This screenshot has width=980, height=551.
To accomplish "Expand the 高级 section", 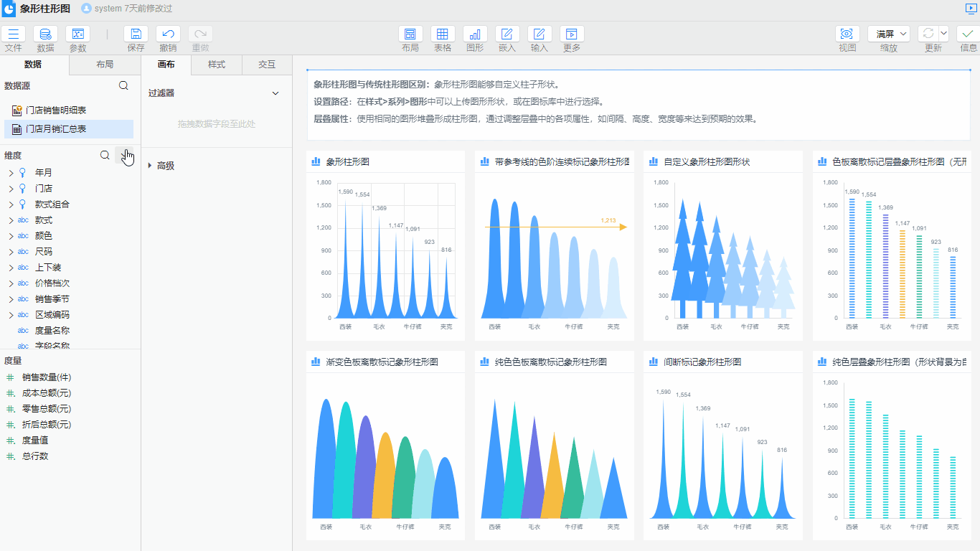I will pos(150,166).
